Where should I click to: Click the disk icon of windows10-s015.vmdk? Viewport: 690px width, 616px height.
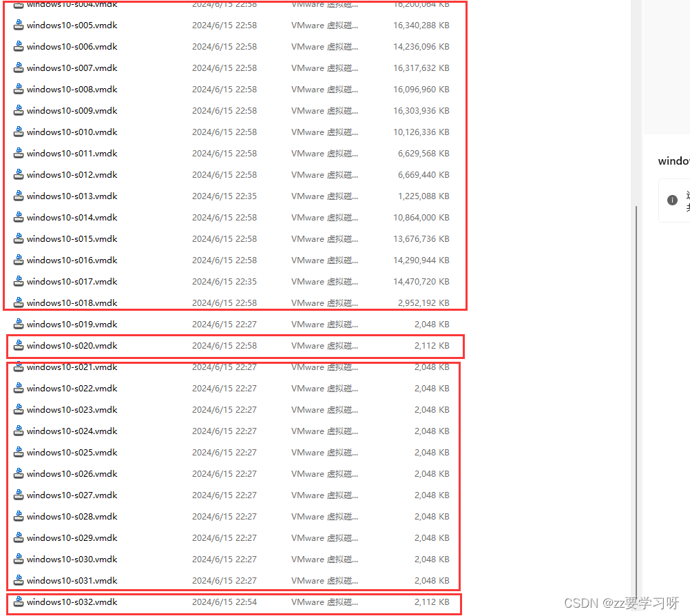19,238
